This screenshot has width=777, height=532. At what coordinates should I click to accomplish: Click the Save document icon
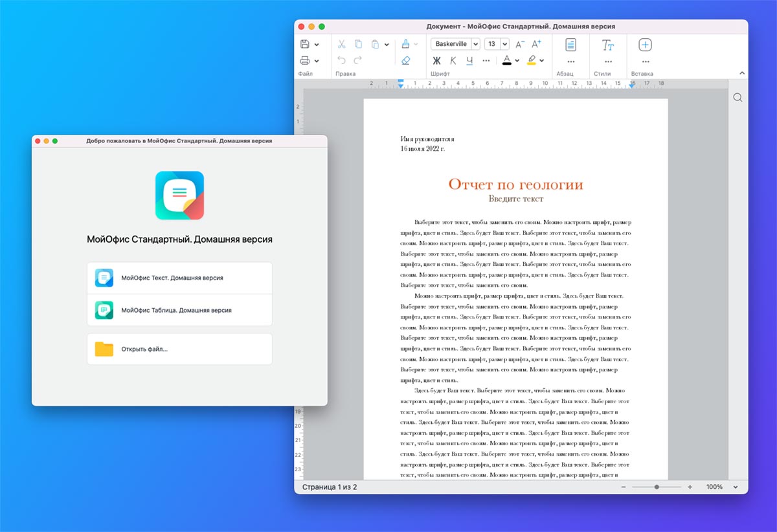pos(305,45)
